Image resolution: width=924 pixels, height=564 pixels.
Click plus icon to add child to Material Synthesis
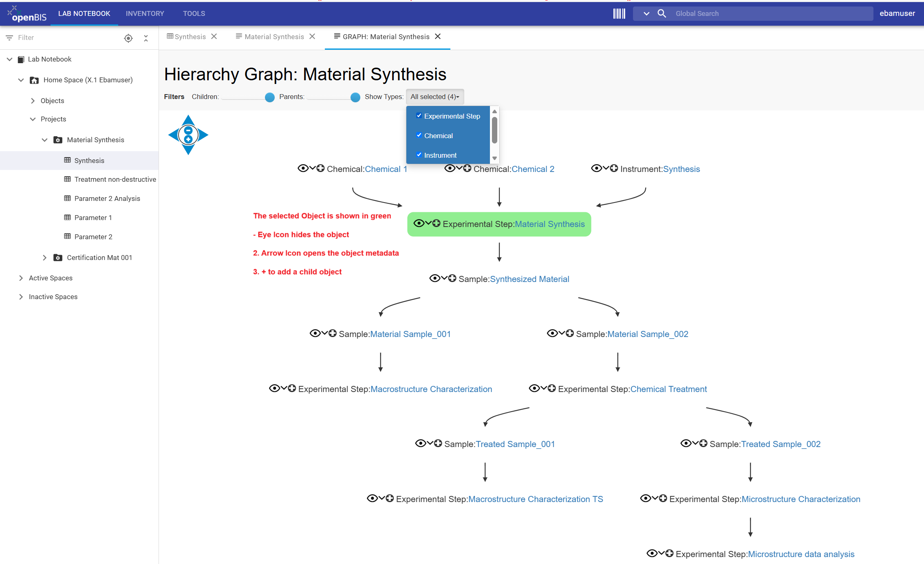(437, 223)
